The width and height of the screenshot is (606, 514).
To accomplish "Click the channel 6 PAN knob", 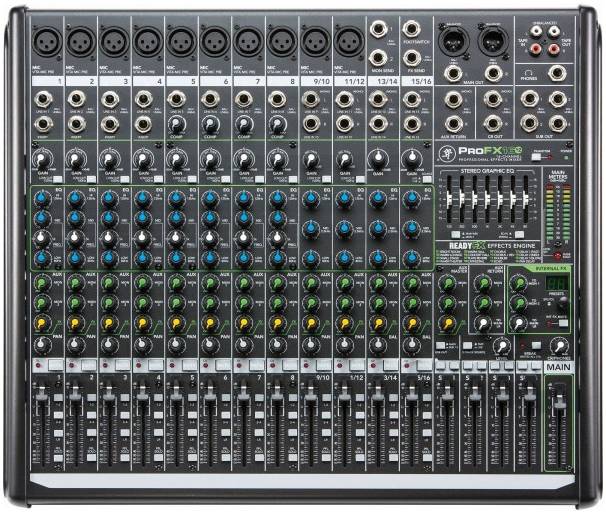I will pos(210,344).
